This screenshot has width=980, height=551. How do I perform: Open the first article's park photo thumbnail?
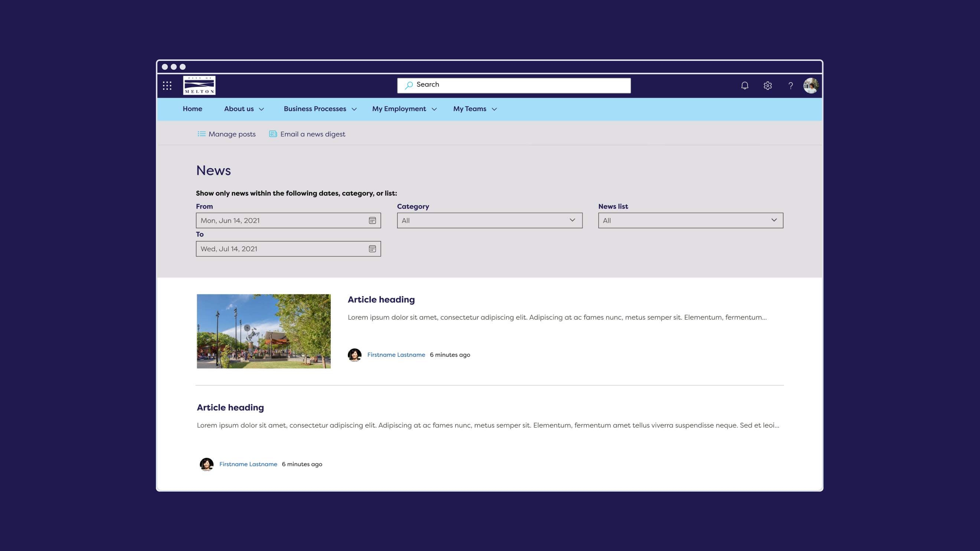coord(264,331)
